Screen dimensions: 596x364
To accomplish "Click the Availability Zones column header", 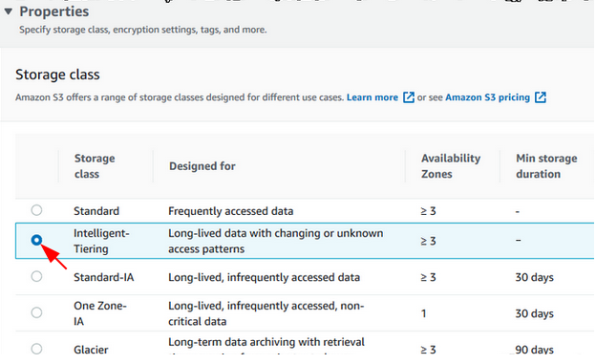I will (x=451, y=166).
